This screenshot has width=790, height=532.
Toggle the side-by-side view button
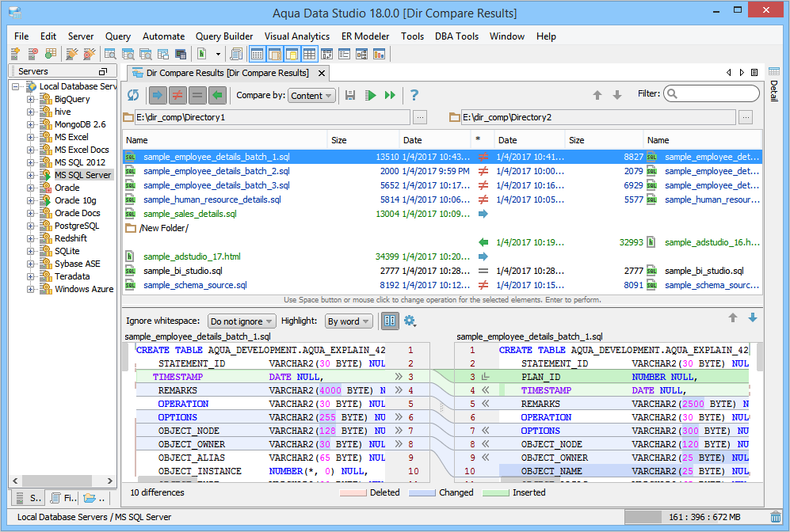tap(389, 321)
